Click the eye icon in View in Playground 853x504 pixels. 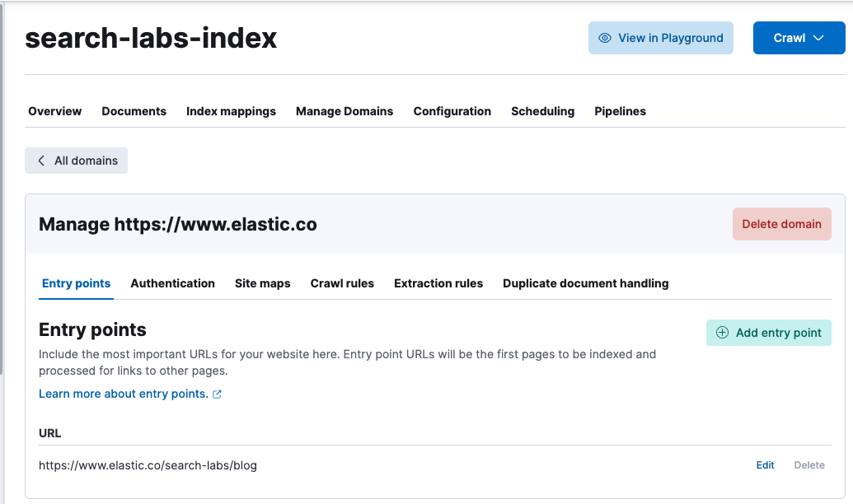pos(604,38)
